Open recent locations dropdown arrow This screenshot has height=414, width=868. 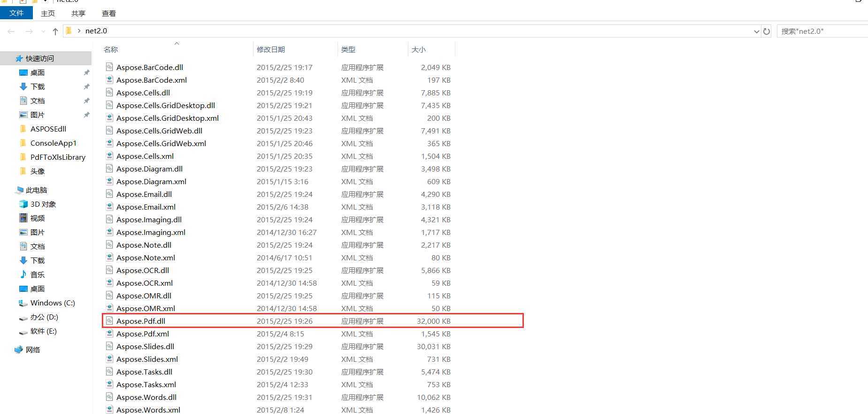click(43, 31)
